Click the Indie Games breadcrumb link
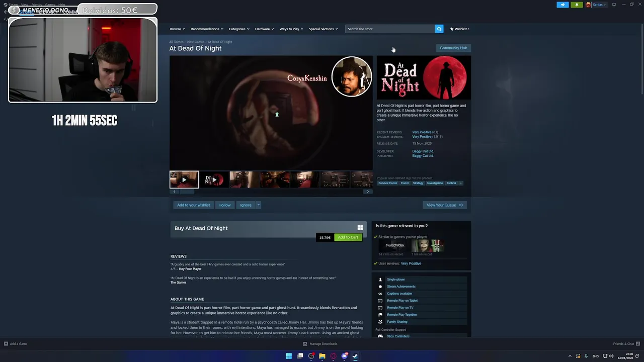 coord(196,42)
